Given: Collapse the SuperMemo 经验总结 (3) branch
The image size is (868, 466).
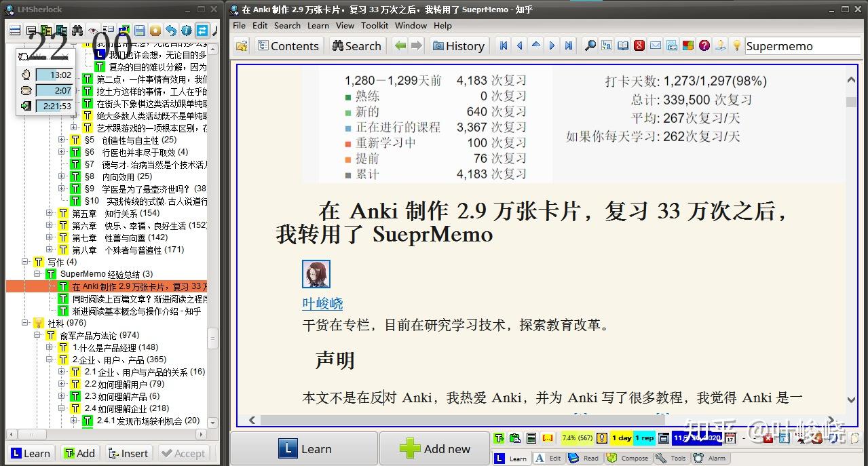Looking at the screenshot, I should coord(37,274).
